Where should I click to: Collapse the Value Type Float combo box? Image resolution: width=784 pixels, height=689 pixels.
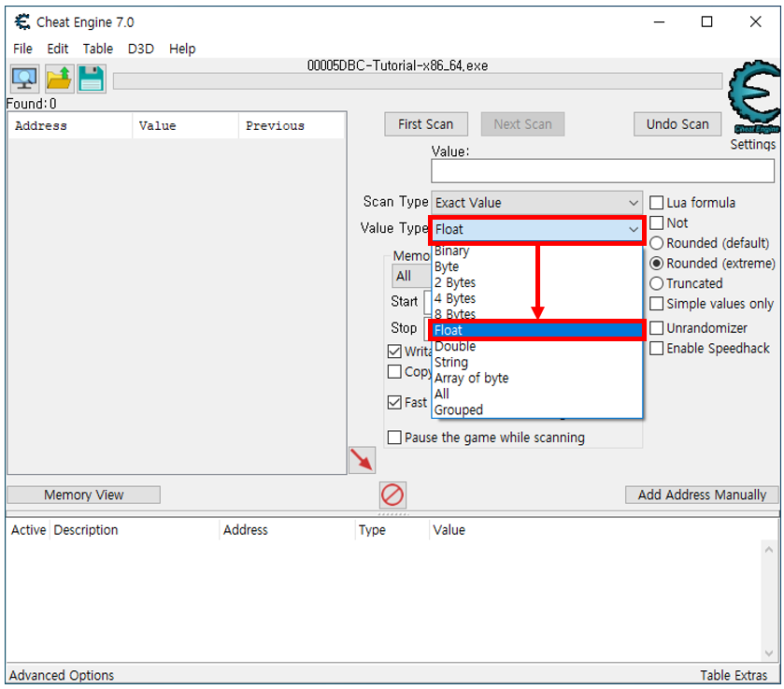tap(536, 230)
